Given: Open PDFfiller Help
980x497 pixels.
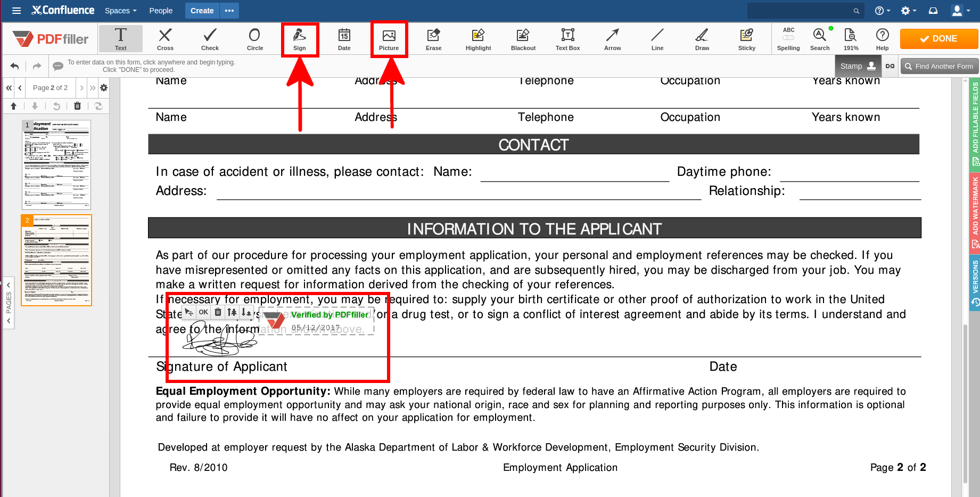Looking at the screenshot, I should (883, 39).
